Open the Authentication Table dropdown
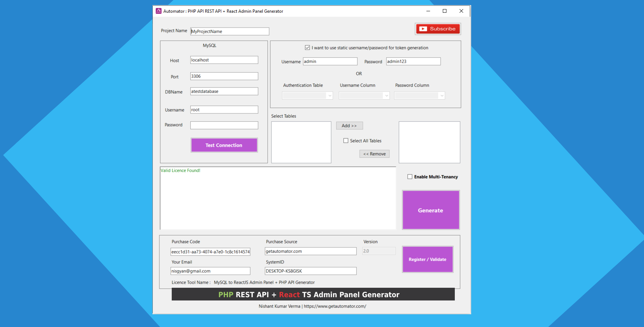Screen dimensions: 644x327 coord(307,96)
